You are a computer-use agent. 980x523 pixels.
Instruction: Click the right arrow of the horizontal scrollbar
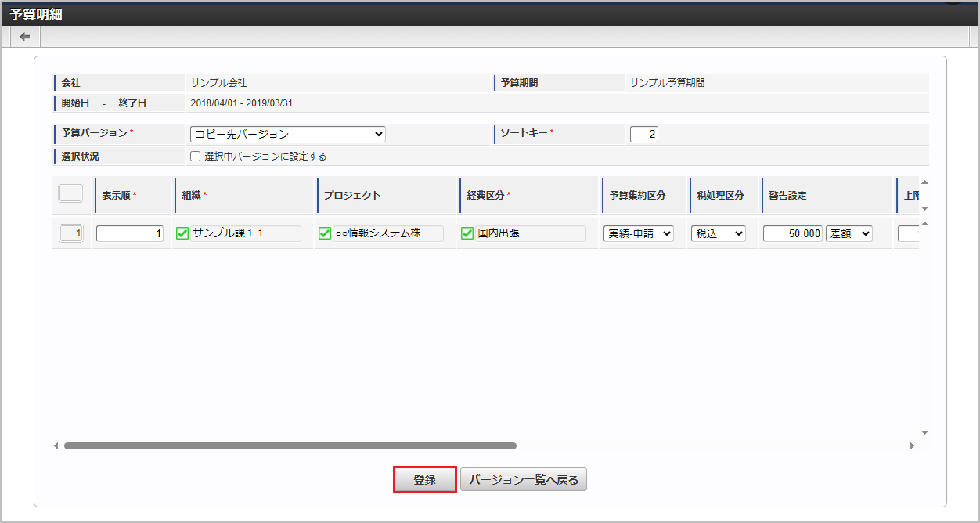(912, 445)
